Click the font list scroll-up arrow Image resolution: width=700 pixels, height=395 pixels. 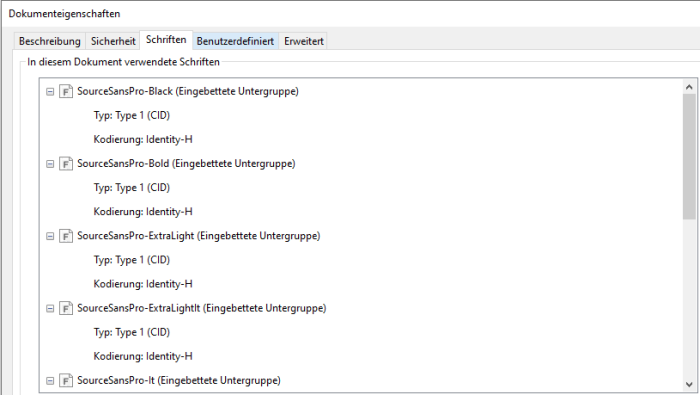689,87
